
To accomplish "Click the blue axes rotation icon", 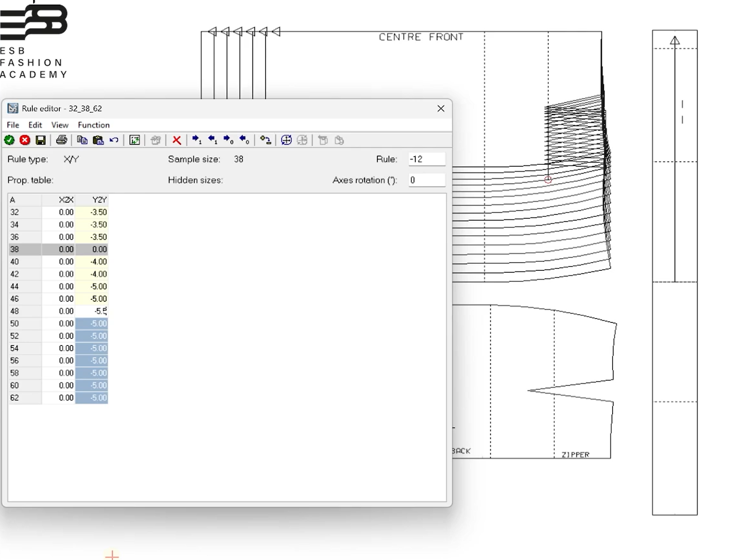I will (x=286, y=140).
